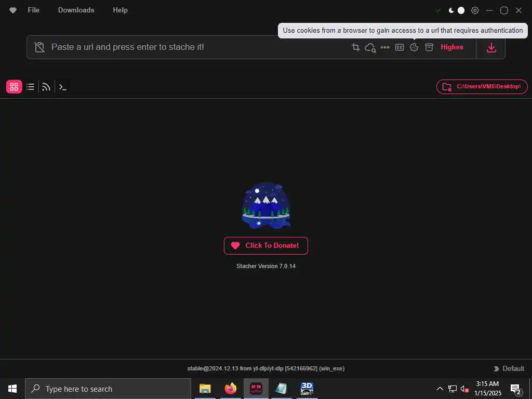Image resolution: width=532 pixels, height=399 pixels.
Task: Open the terminal console view
Action: pos(62,87)
